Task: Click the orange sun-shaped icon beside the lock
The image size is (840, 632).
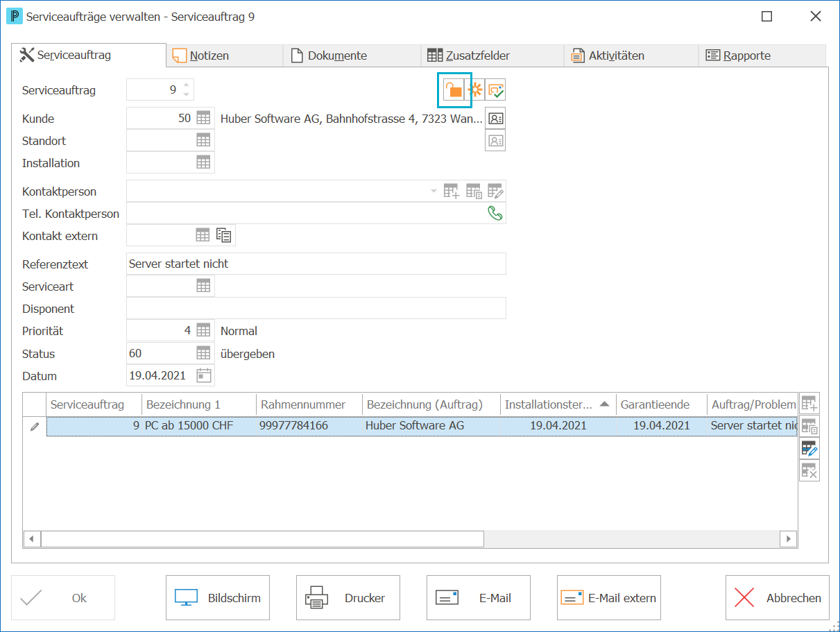Action: click(x=475, y=90)
